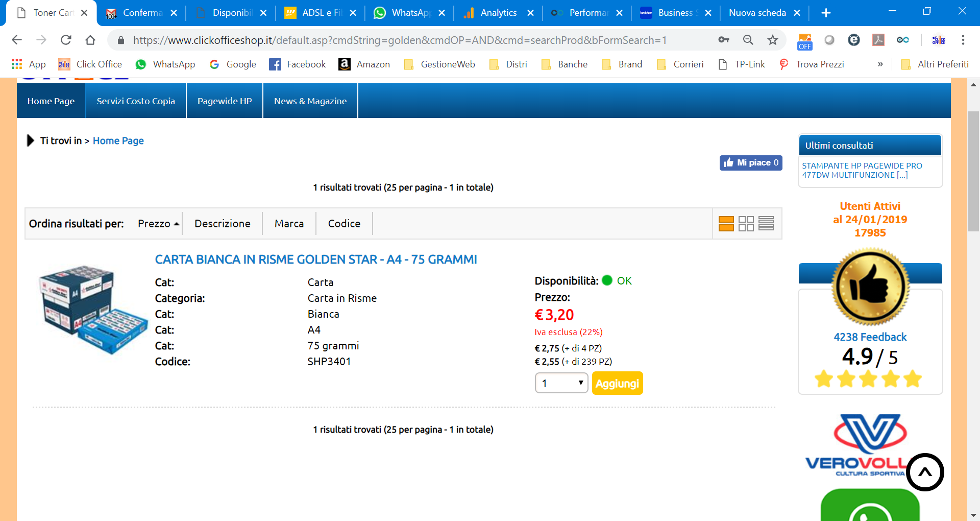Switch to compact rows view icon
The image size is (980, 521).
pyautogui.click(x=766, y=224)
